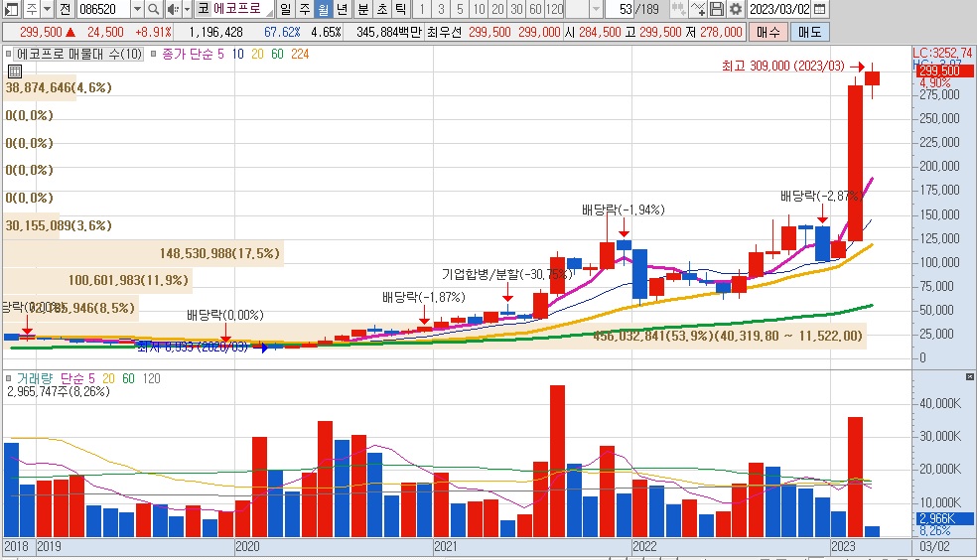This screenshot has height=560, width=977.
Task: Select the 초 second chart tab
Action: tap(382, 9)
